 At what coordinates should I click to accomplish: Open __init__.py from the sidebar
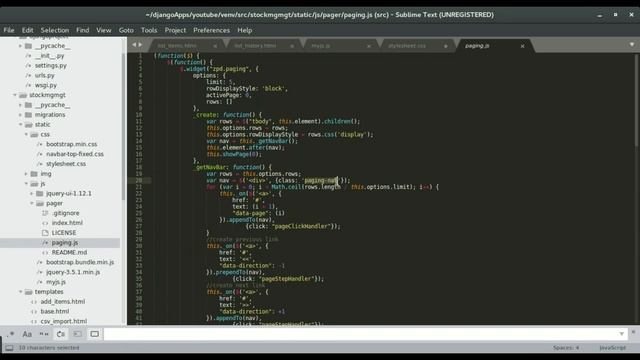pos(49,56)
